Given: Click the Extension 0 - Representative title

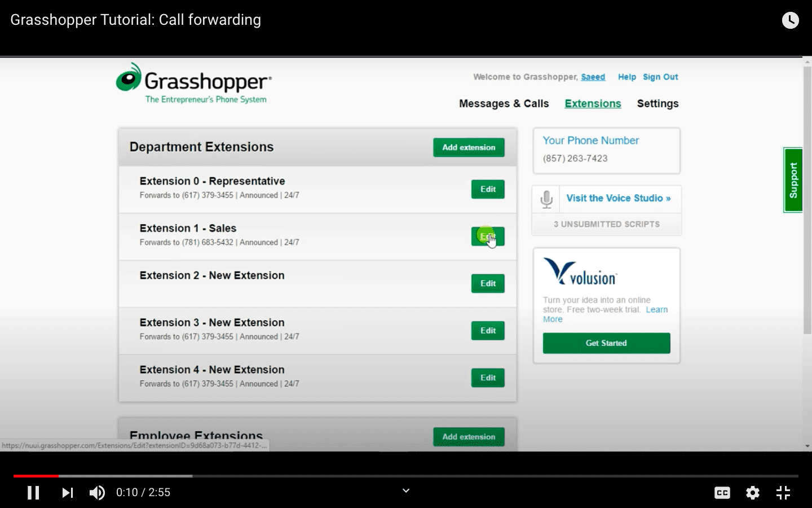Looking at the screenshot, I should 212,181.
